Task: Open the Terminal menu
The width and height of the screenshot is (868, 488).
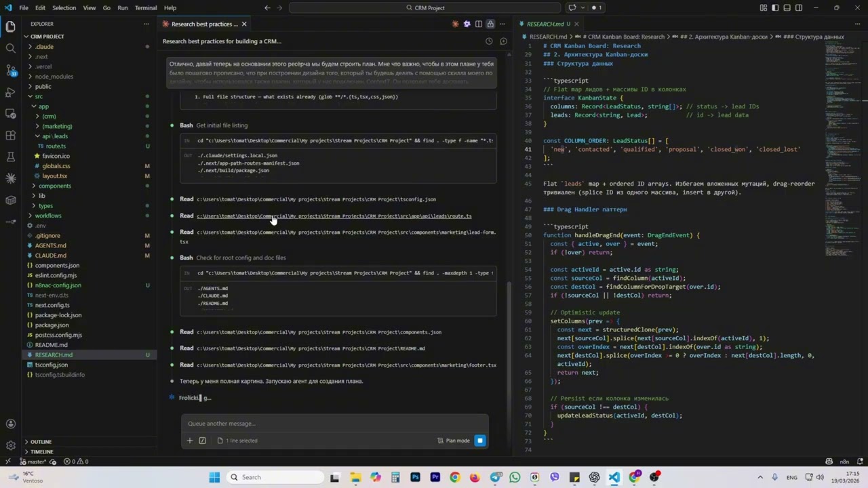Action: 146,7
